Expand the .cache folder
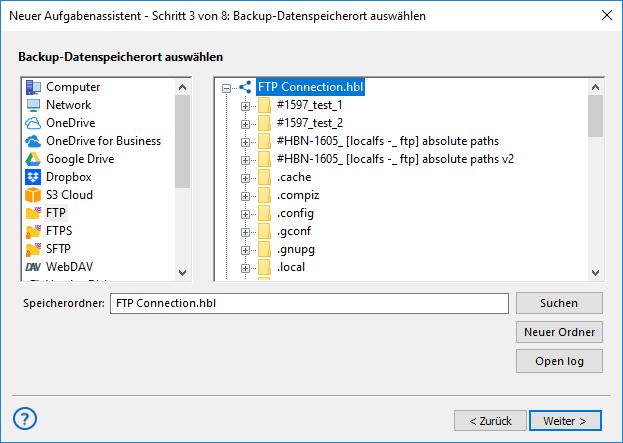The width and height of the screenshot is (623, 443). (245, 178)
